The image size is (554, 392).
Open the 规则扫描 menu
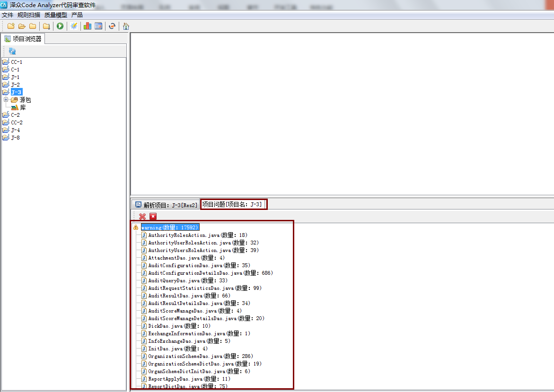29,15
